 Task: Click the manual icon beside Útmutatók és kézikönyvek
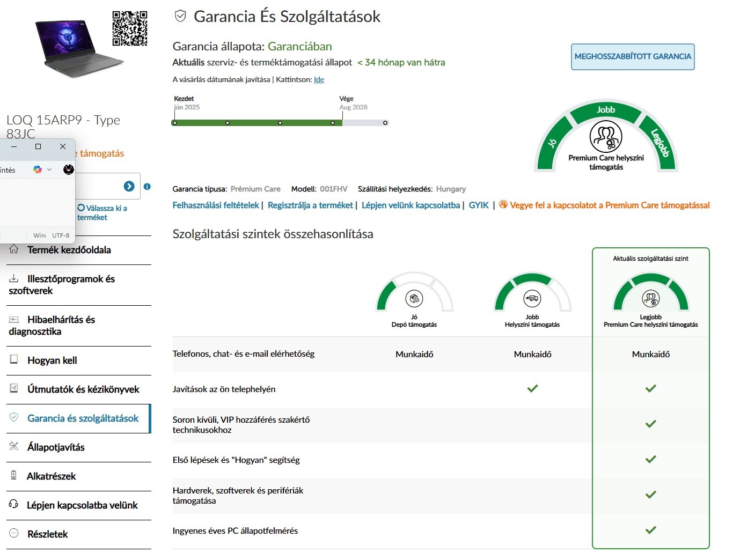click(14, 388)
